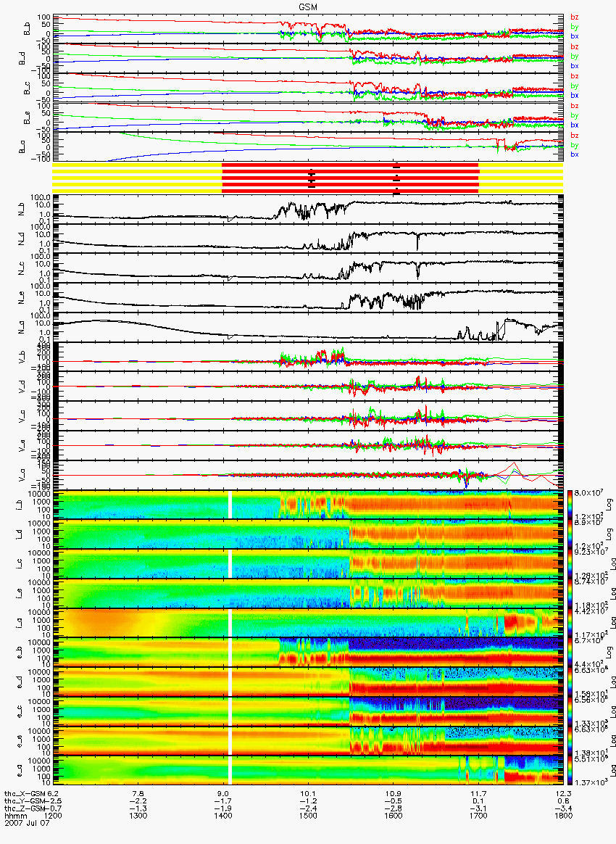The height and width of the screenshot is (844, 616).
Task: Click the i_b ion spectrogram label
Action: point(20,505)
